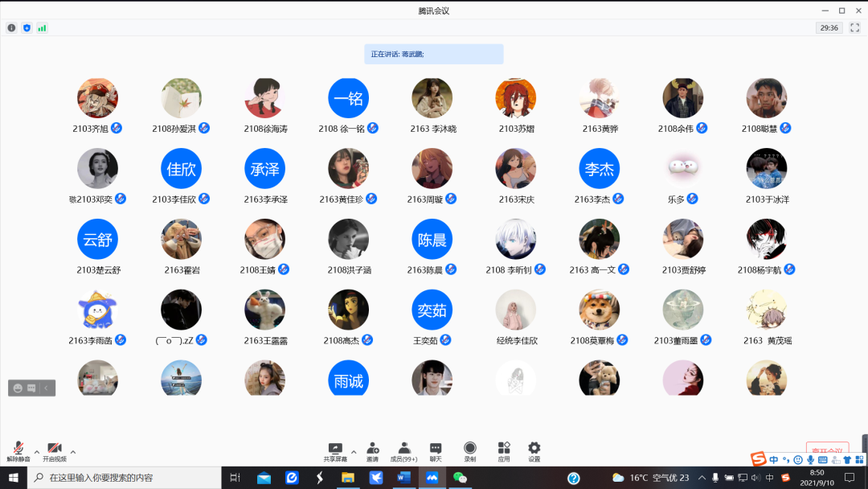Click the blue security shield icon
This screenshot has width=868, height=489.
(27, 27)
